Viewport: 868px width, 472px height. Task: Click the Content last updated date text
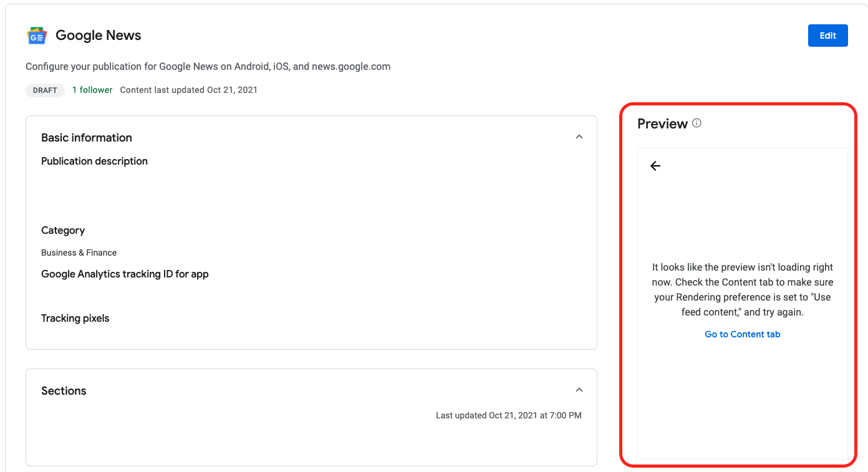189,90
